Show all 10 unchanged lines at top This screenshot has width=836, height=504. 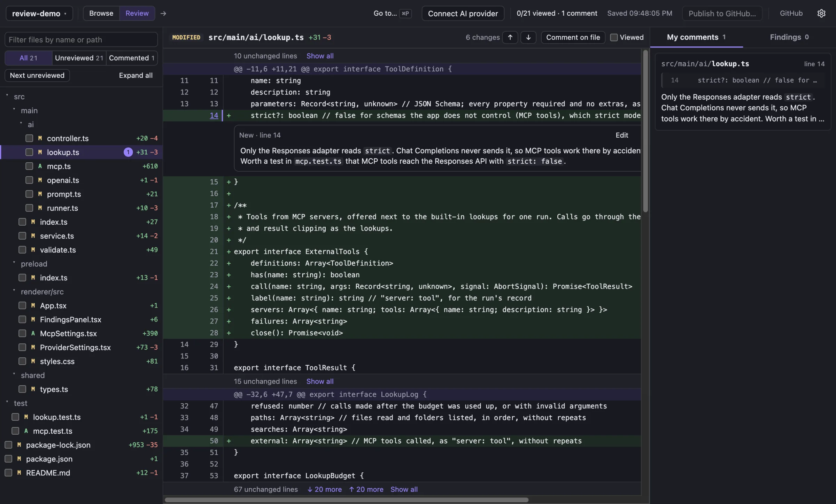320,56
